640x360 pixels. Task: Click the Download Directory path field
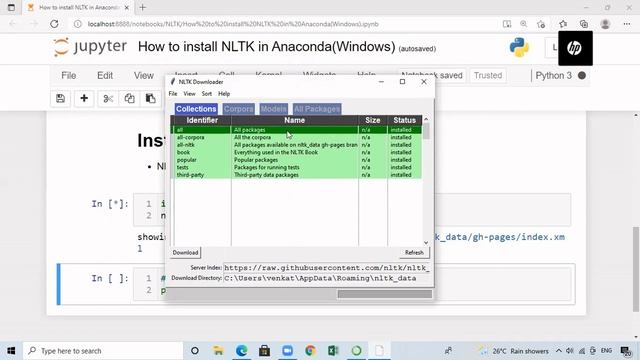pos(327,278)
